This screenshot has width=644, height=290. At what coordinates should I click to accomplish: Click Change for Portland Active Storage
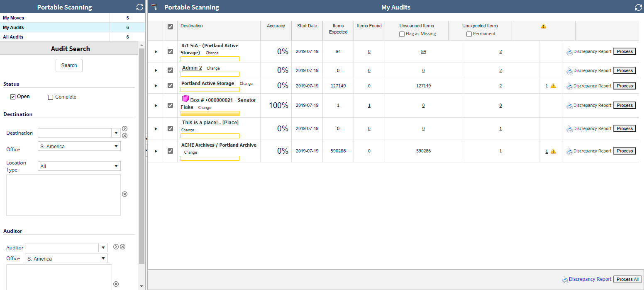click(x=246, y=84)
